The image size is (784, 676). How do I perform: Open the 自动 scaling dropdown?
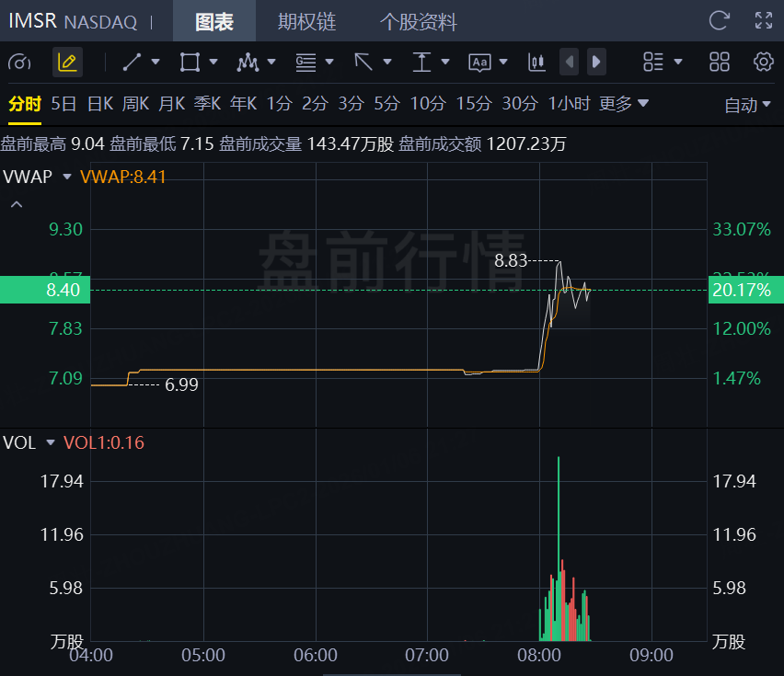click(x=747, y=105)
